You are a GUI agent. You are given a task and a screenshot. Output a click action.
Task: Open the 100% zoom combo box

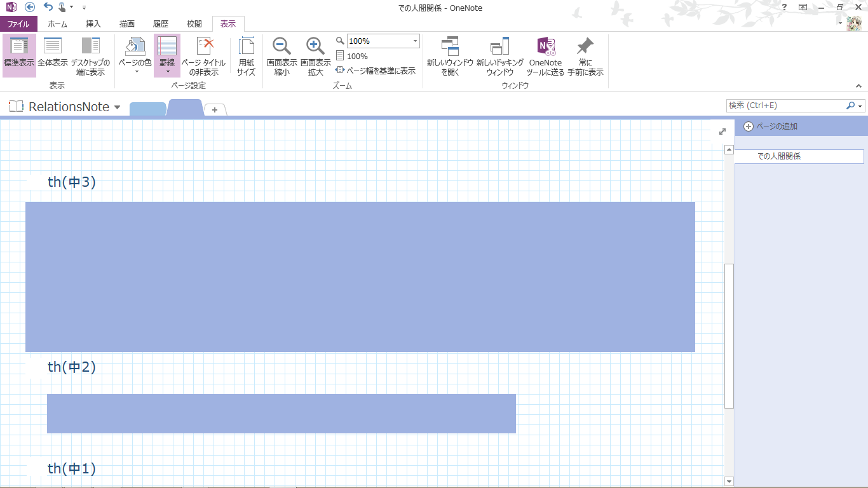[x=383, y=41]
